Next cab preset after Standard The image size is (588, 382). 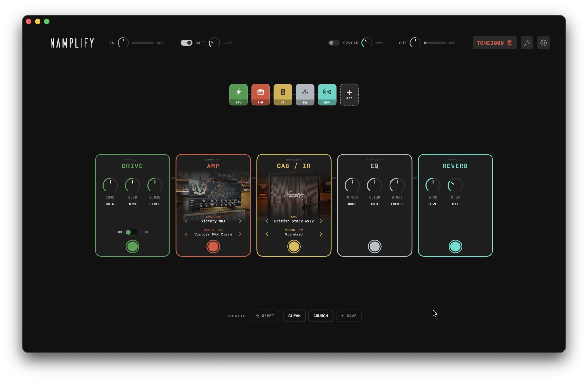(x=321, y=234)
